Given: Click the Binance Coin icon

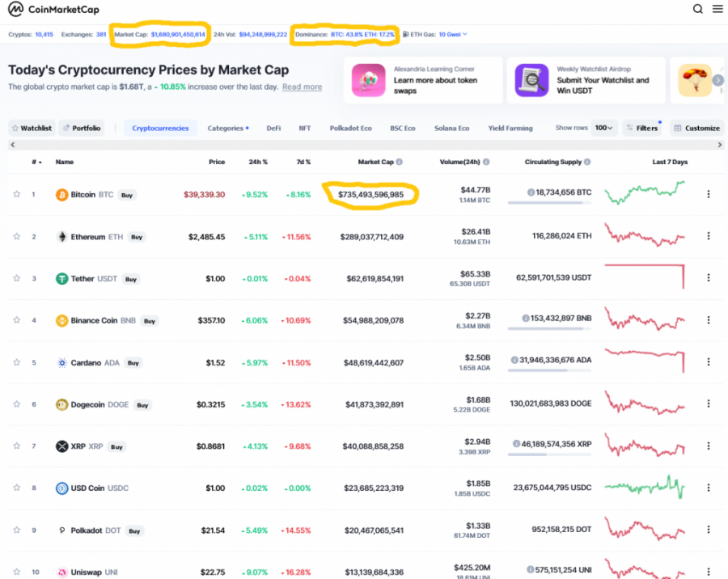Looking at the screenshot, I should [61, 320].
